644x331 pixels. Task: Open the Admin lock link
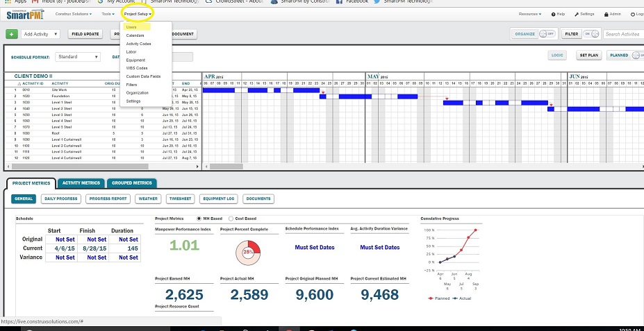pos(613,14)
